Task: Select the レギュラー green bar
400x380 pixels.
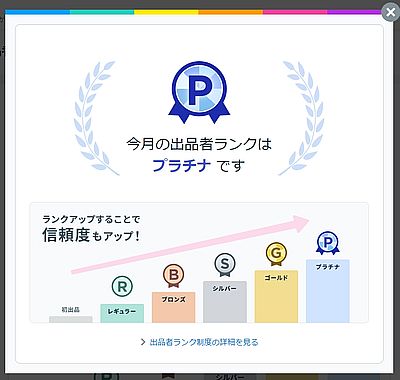Action: pos(122,313)
